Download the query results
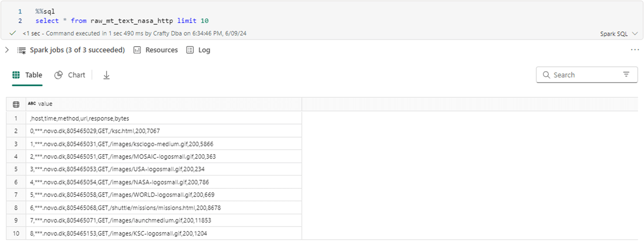 click(106, 75)
